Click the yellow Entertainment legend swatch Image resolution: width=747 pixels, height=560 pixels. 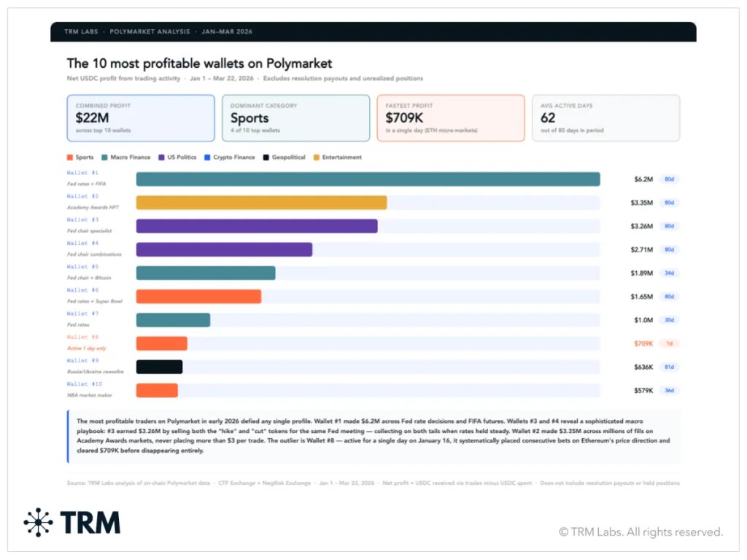click(x=316, y=157)
